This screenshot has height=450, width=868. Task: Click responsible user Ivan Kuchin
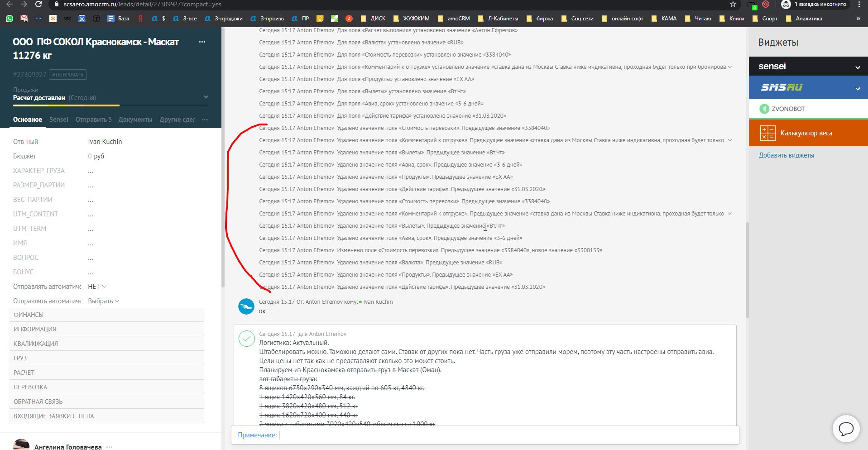point(105,142)
